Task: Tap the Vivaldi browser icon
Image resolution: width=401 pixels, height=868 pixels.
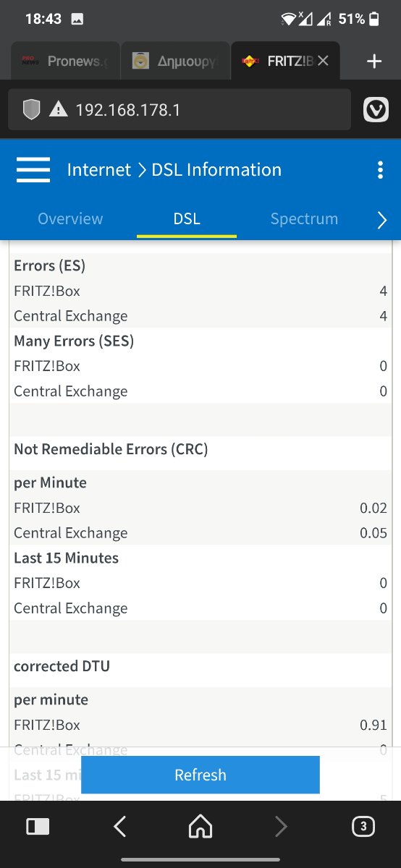Action: [x=376, y=110]
